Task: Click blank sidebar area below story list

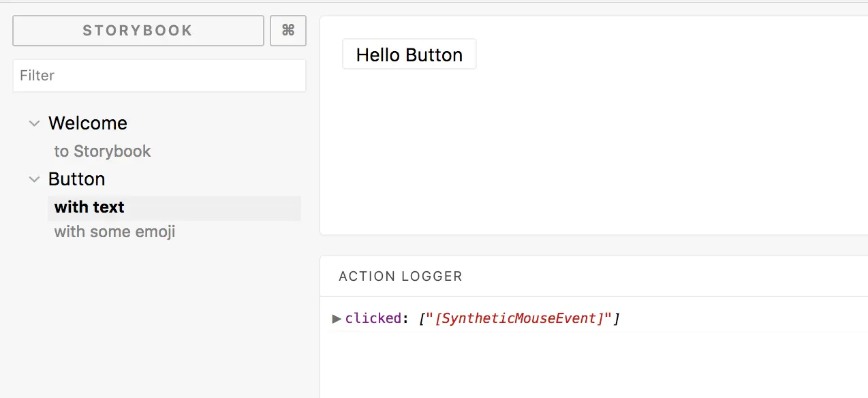Action: pyautogui.click(x=159, y=320)
